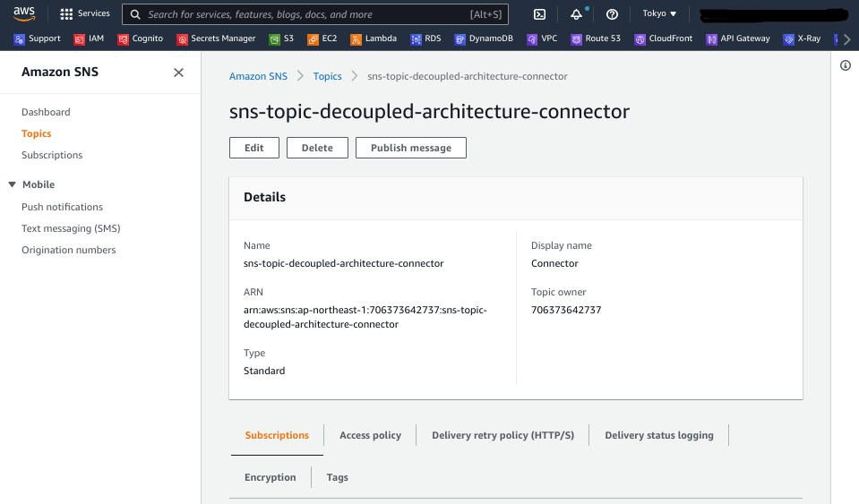This screenshot has width=859, height=504.
Task: Open the RDS shortcut
Action: 425,38
